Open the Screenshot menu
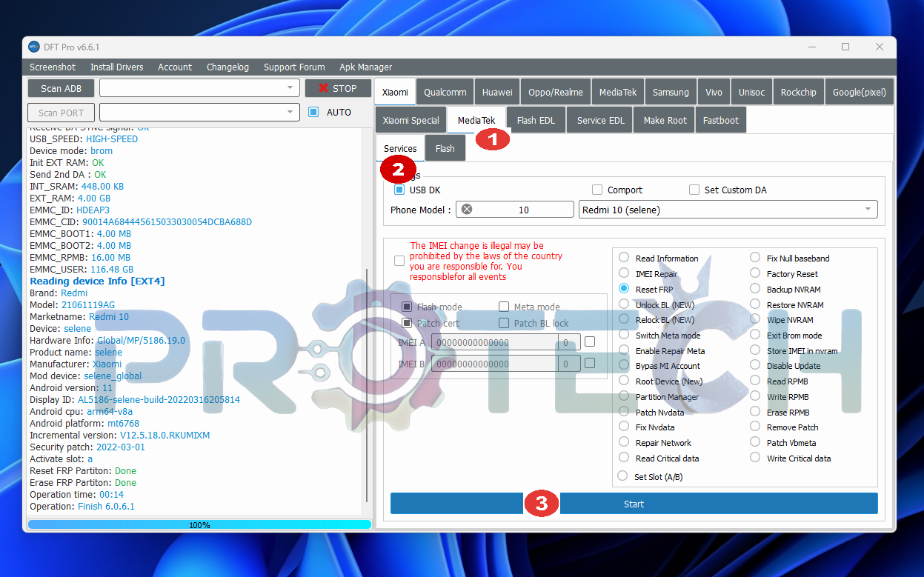 pyautogui.click(x=53, y=67)
